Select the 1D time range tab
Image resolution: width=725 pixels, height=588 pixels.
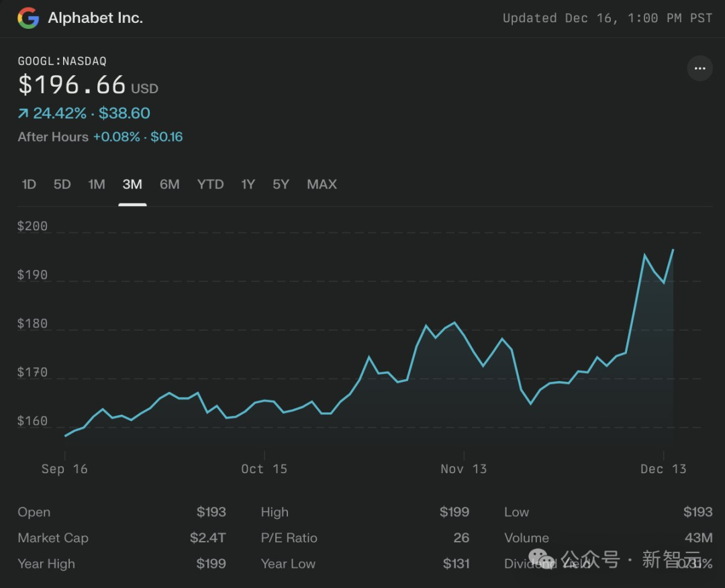click(29, 185)
